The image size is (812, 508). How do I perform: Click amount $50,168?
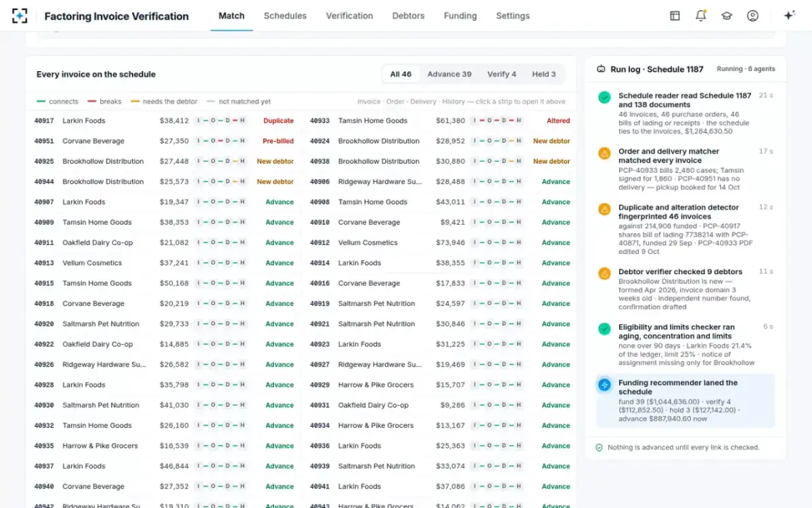tap(175, 283)
